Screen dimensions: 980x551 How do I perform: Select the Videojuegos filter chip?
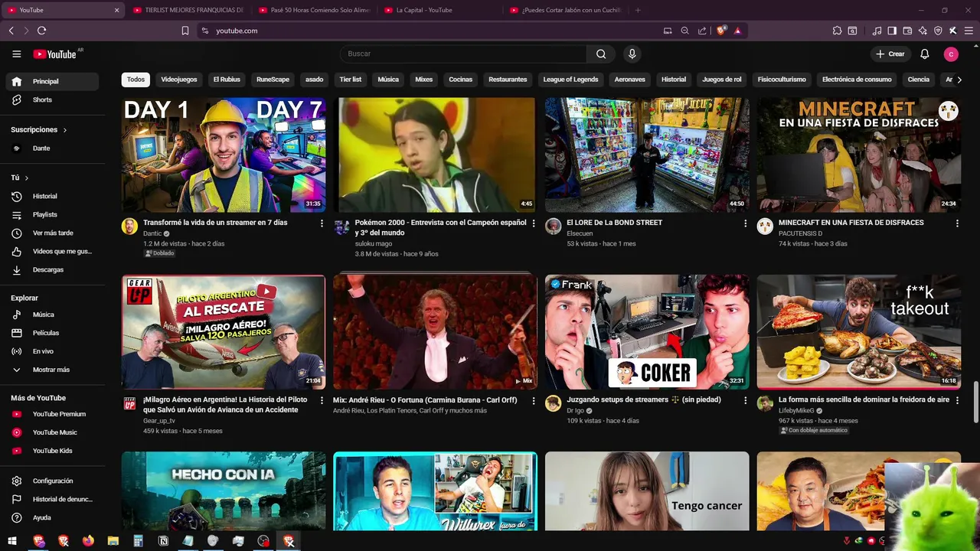point(179,80)
